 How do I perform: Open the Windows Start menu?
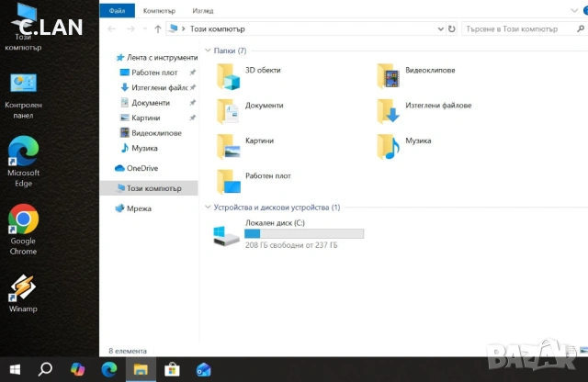(x=15, y=370)
